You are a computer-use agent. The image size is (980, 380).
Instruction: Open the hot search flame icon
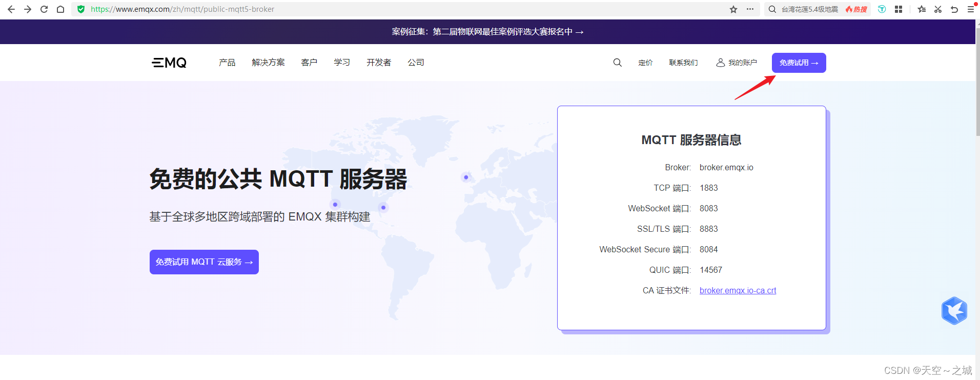pos(856,9)
